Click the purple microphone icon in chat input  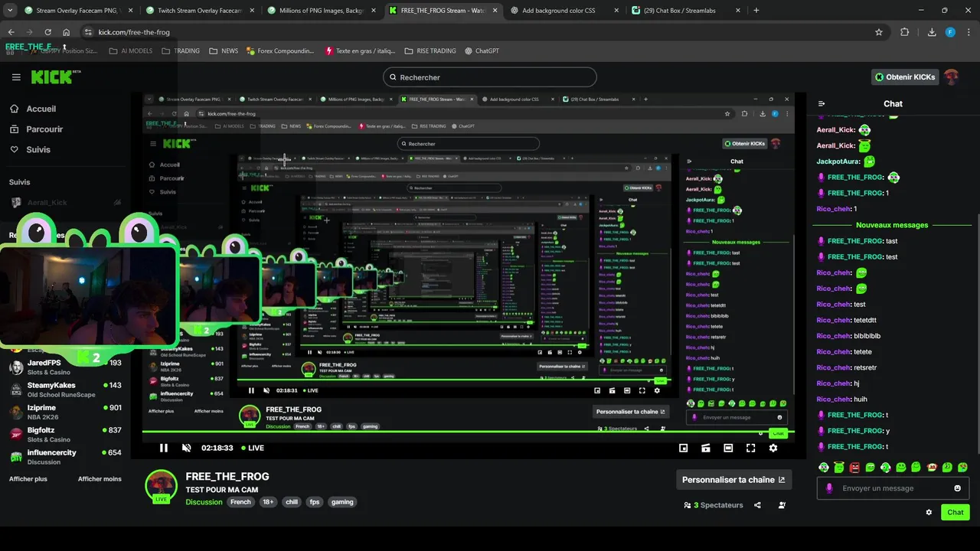[829, 488]
